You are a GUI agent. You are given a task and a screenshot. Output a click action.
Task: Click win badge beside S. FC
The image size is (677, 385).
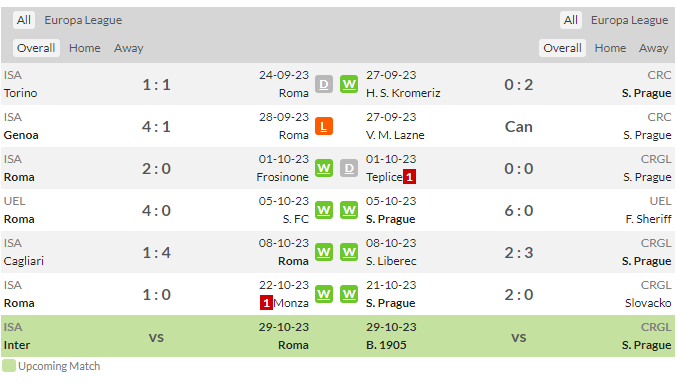[x=324, y=210]
